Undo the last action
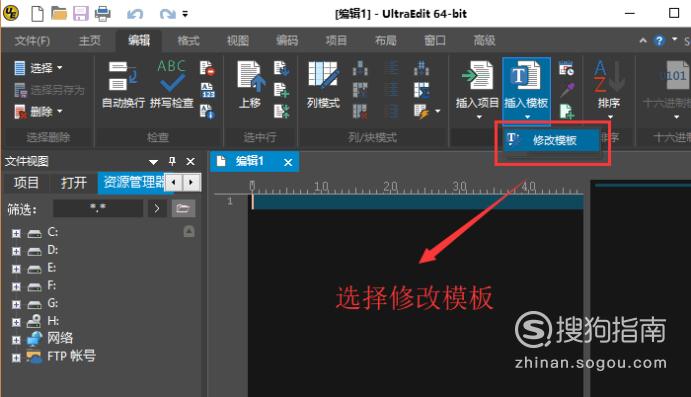691x397 pixels. coord(135,14)
